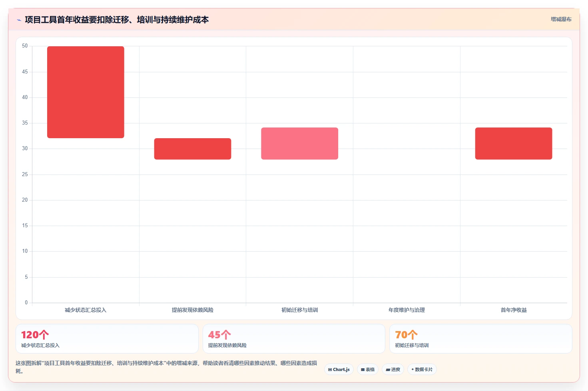Viewport: 588px width, 391px height.
Task: Click the 年度维护与治理 axis label
Action: (x=407, y=310)
